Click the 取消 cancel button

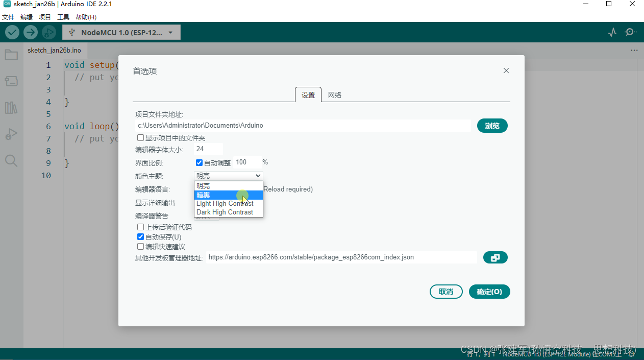tap(446, 292)
